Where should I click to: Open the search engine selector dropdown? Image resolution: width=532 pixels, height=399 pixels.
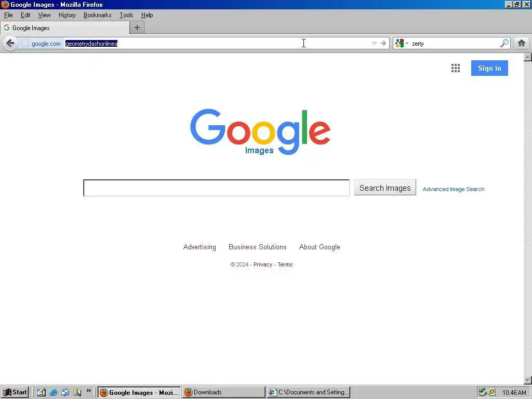click(402, 43)
